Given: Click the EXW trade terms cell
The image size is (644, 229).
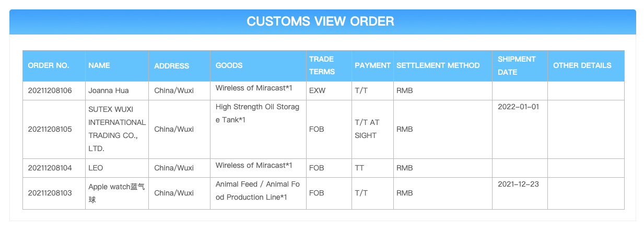Looking at the screenshot, I should point(329,90).
